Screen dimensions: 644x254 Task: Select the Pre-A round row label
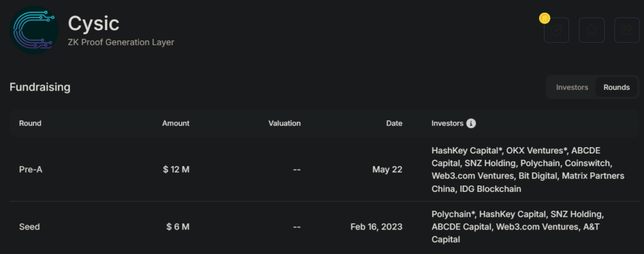pyautogui.click(x=30, y=170)
